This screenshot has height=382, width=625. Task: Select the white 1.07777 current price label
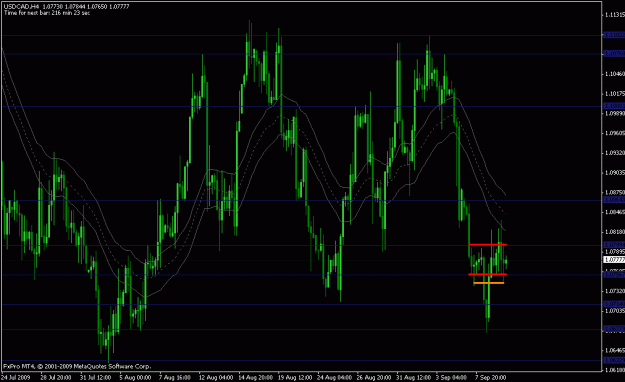tap(614, 260)
